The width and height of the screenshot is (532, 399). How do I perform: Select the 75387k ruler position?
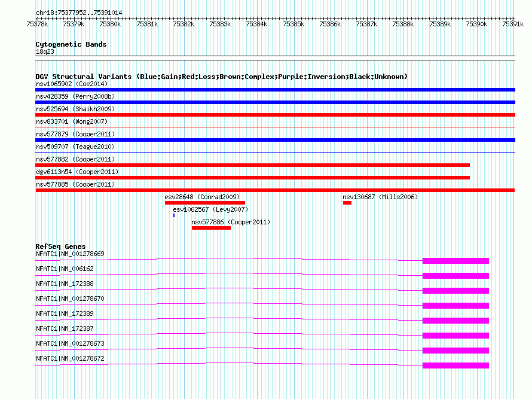(x=366, y=24)
